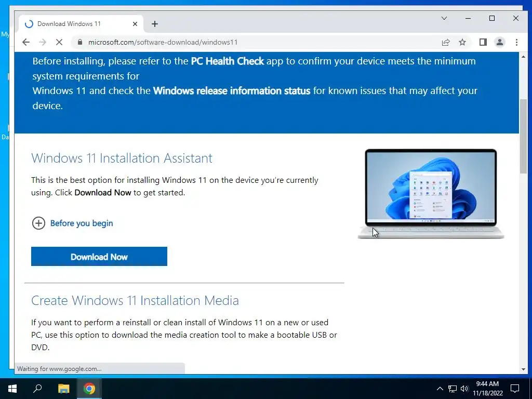Bookmark this page with the star
This screenshot has height=399, width=532.
[x=462, y=42]
